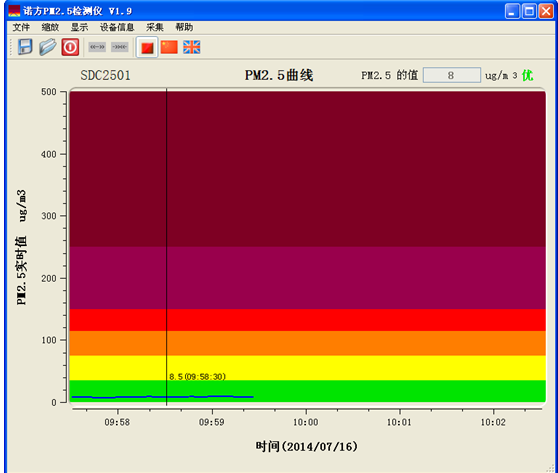The height and width of the screenshot is (473, 558).
Task: Switch language with the British flag icon
Action: [192, 47]
